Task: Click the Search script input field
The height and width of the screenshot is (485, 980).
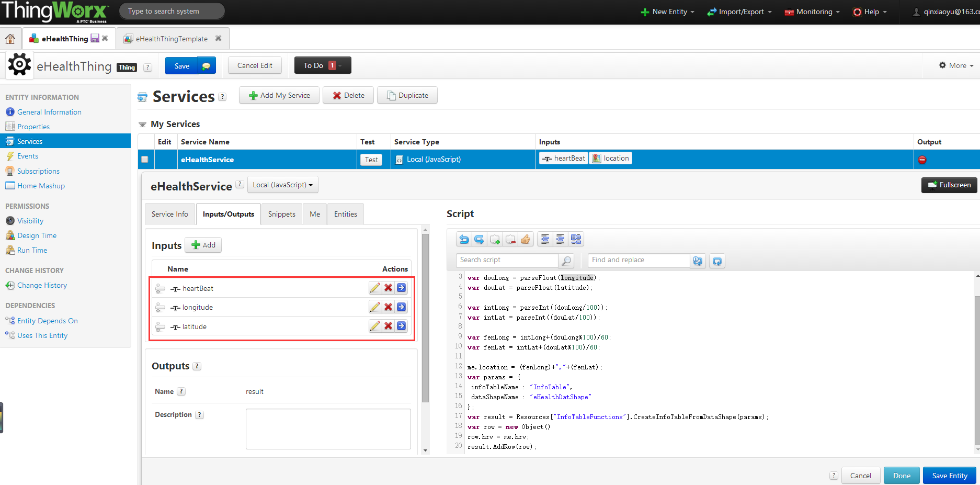Action: 507,260
